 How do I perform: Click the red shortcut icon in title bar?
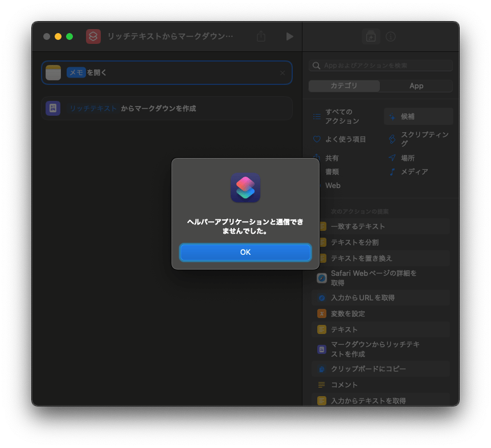click(x=93, y=36)
